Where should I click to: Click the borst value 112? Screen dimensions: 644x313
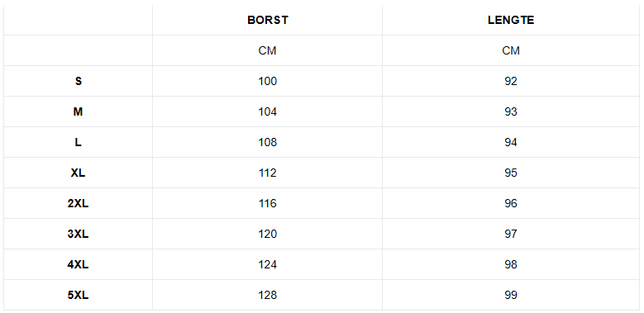click(267, 173)
